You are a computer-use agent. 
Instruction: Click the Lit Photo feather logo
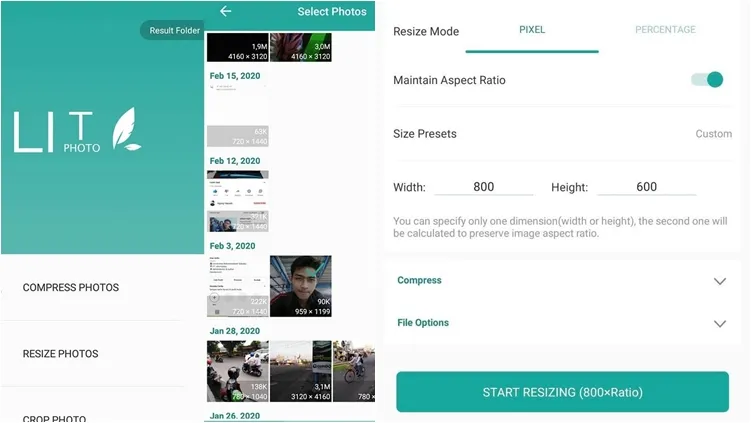pyautogui.click(x=126, y=129)
